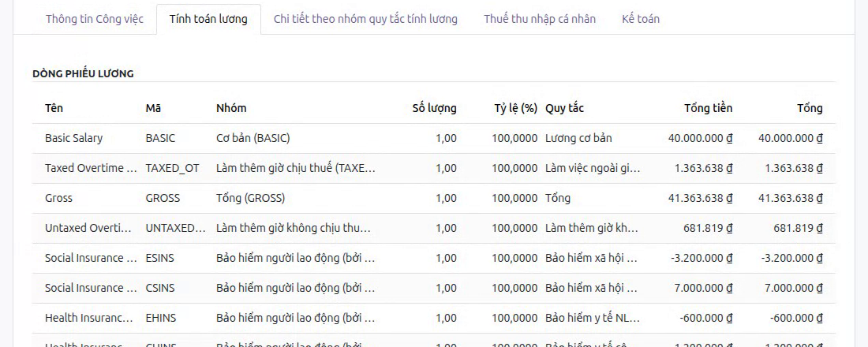Viewport: 868px width, 347px height.
Task: Sort by the Mã column header
Action: tap(153, 109)
